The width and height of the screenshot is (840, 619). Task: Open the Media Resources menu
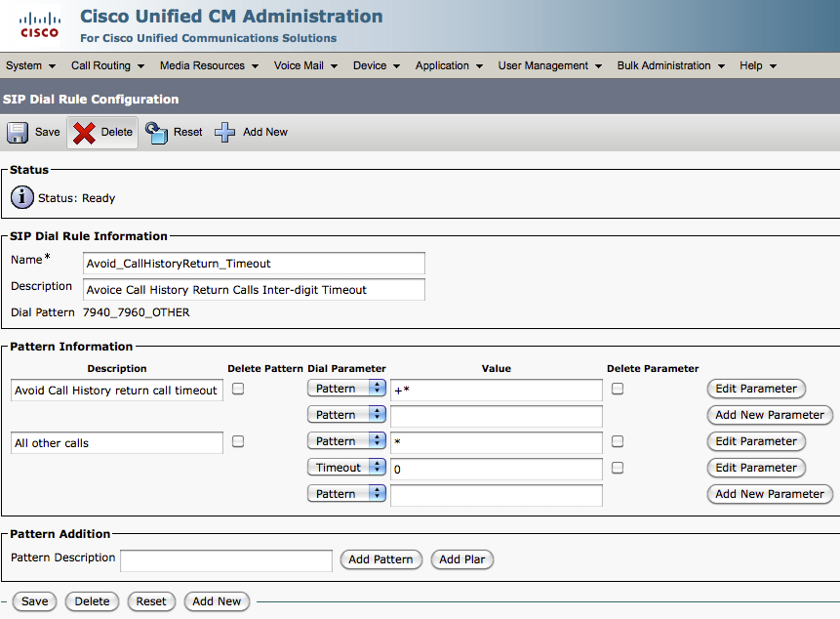click(209, 66)
